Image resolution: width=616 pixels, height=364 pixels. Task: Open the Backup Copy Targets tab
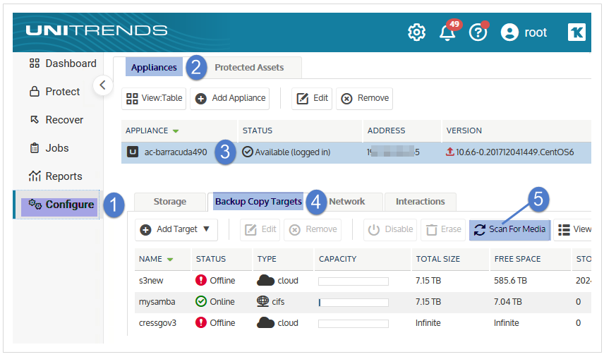[x=258, y=202]
